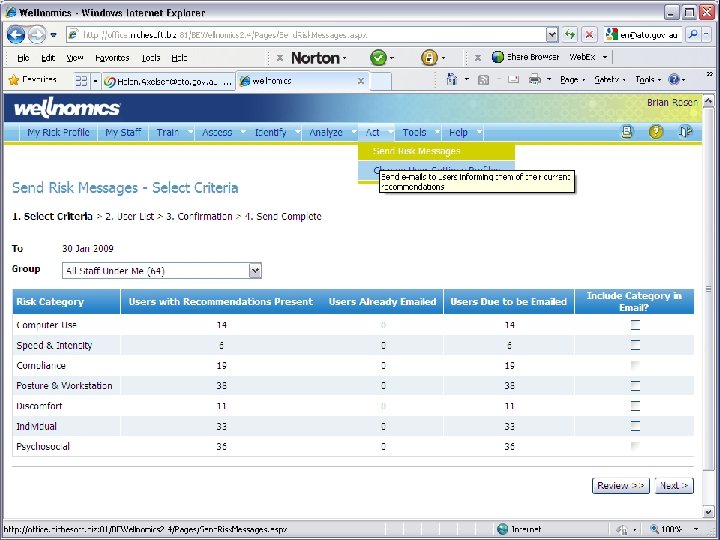Switch to the Helen.Skelton browser tab
The image size is (720, 540).
169,81
